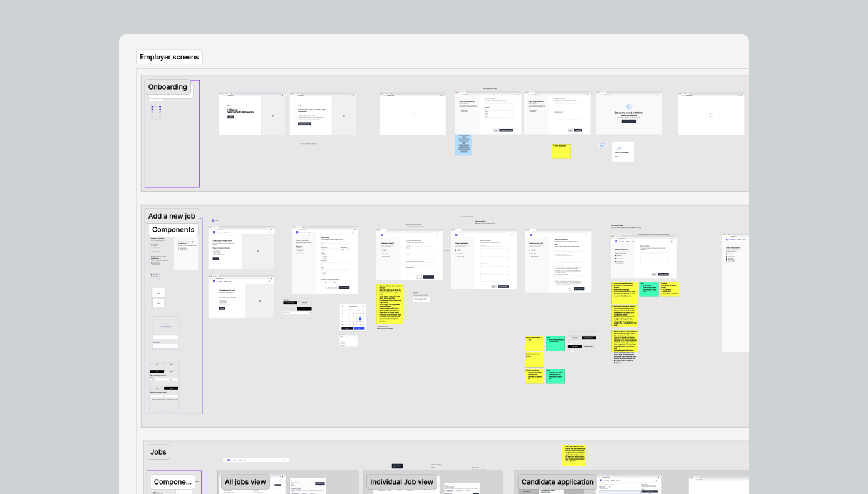This screenshot has width=868, height=494.
Task: Click the yellow Timeline sticky note
Action: (669, 289)
